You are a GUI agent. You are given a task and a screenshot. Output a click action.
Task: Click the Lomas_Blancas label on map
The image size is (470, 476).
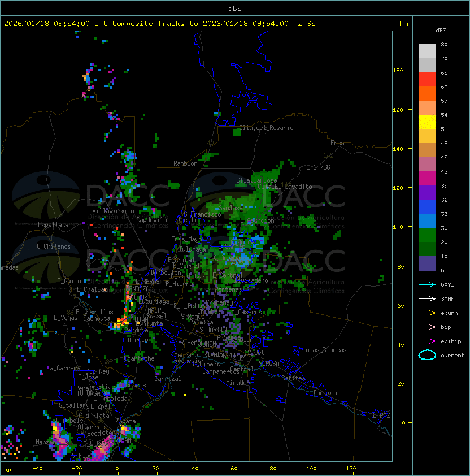[x=324, y=350]
